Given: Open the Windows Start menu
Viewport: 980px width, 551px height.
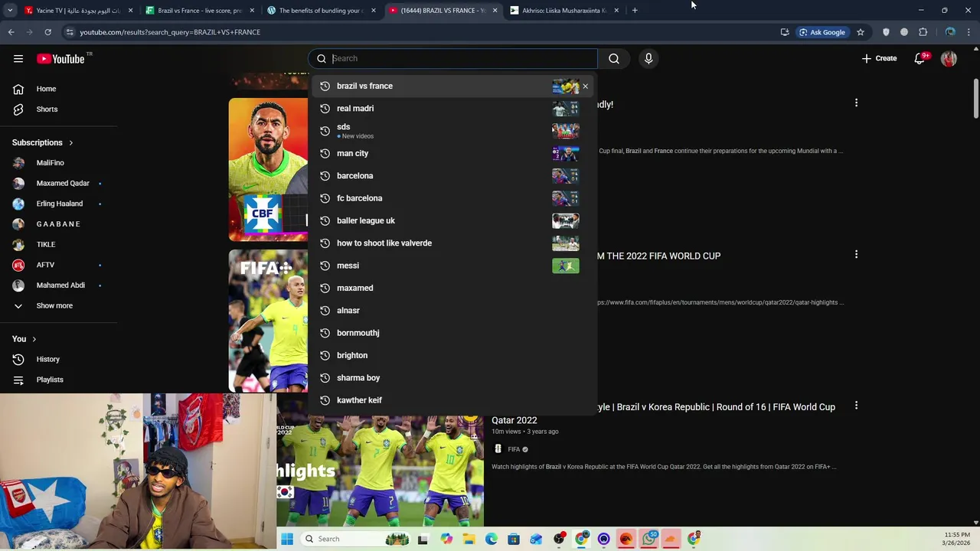Looking at the screenshot, I should click(287, 539).
